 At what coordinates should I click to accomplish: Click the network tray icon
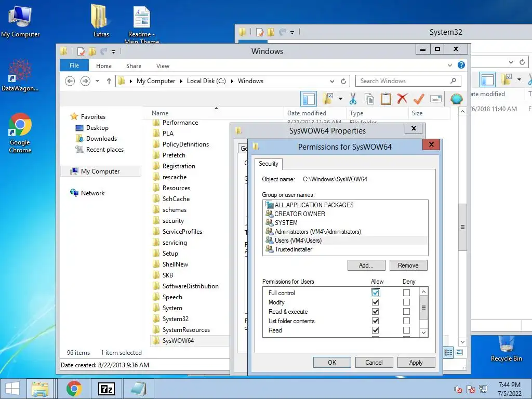tap(483, 389)
